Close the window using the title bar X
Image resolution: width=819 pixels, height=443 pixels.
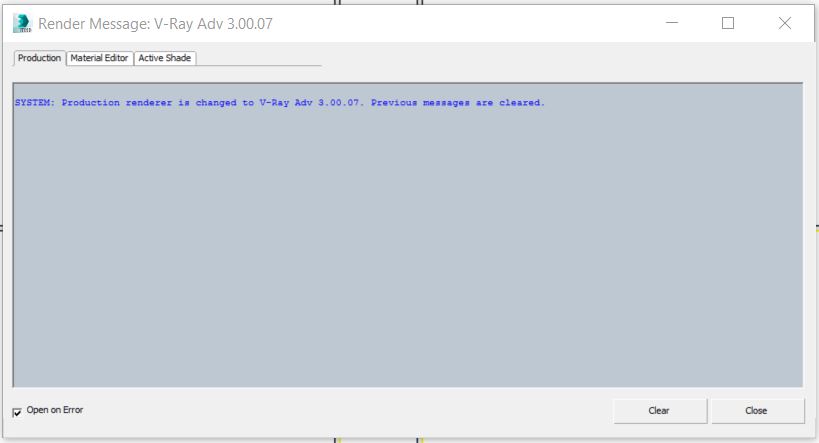point(785,23)
